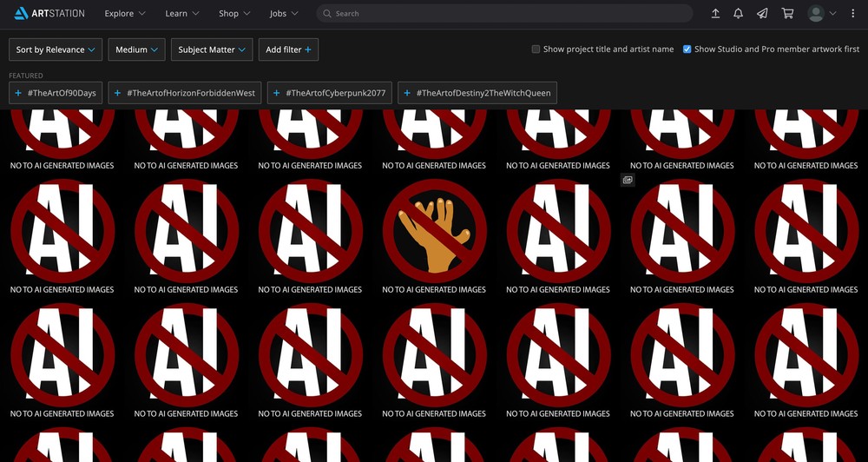Click the search magnifier icon
868x462 pixels.
point(327,13)
